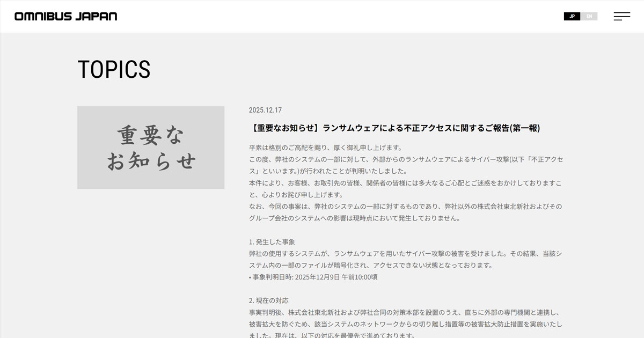Select the JP language option
Viewport: 644px width, 338px height.
(x=572, y=16)
